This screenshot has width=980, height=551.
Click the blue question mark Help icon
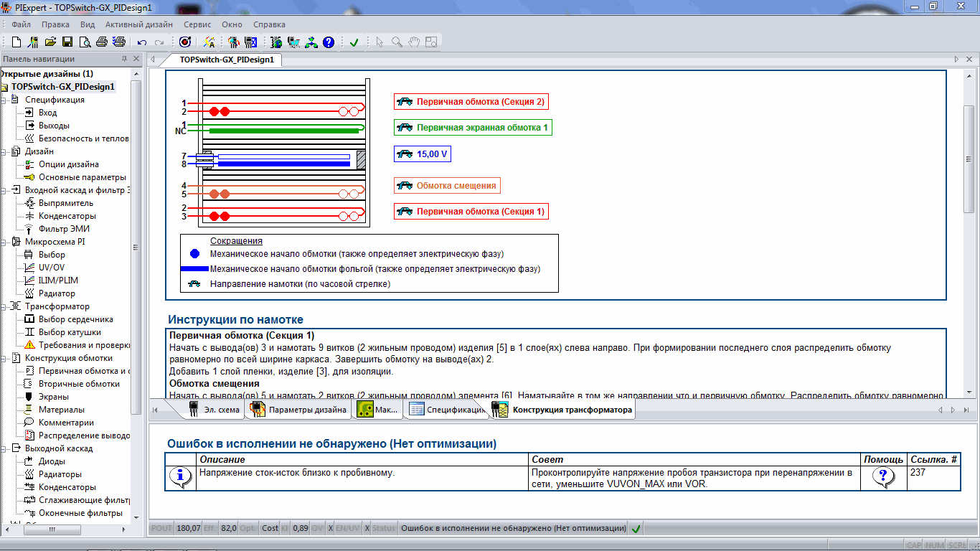point(329,42)
